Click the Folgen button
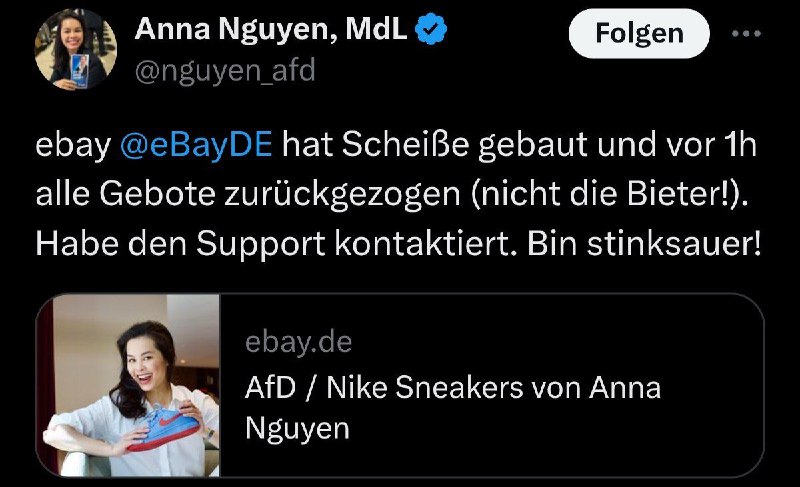The height and width of the screenshot is (487, 800). pyautogui.click(x=639, y=34)
